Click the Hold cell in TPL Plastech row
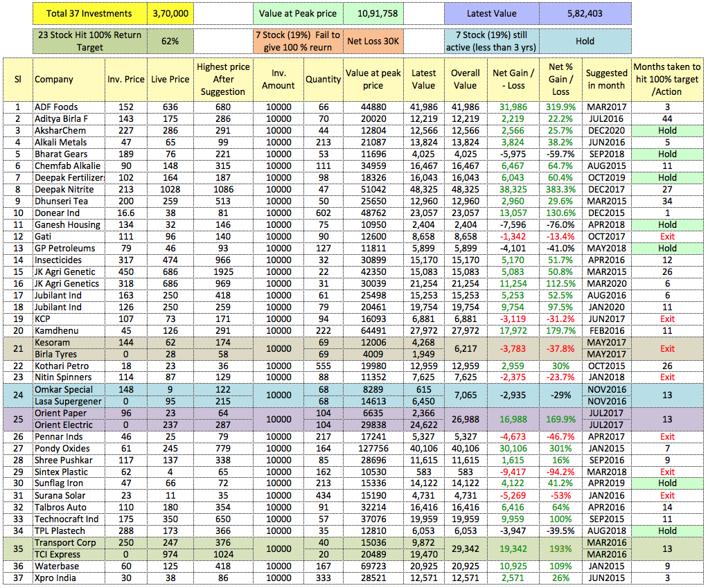The height and width of the screenshot is (588, 708). point(667,531)
